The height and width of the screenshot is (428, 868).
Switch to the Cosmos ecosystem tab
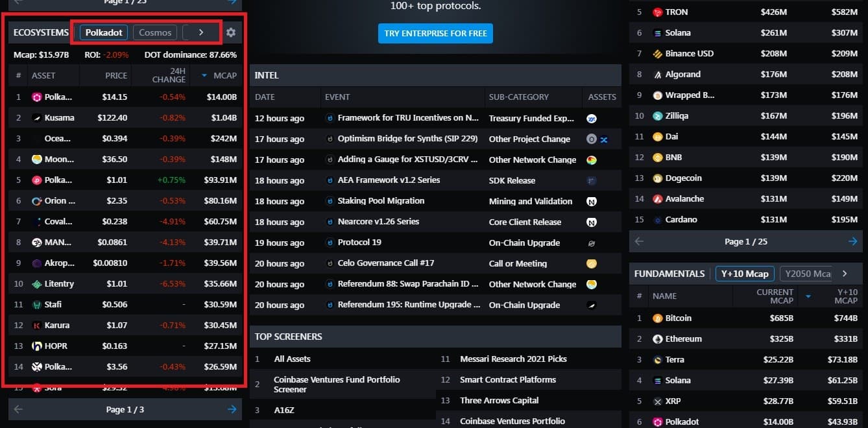tap(155, 32)
